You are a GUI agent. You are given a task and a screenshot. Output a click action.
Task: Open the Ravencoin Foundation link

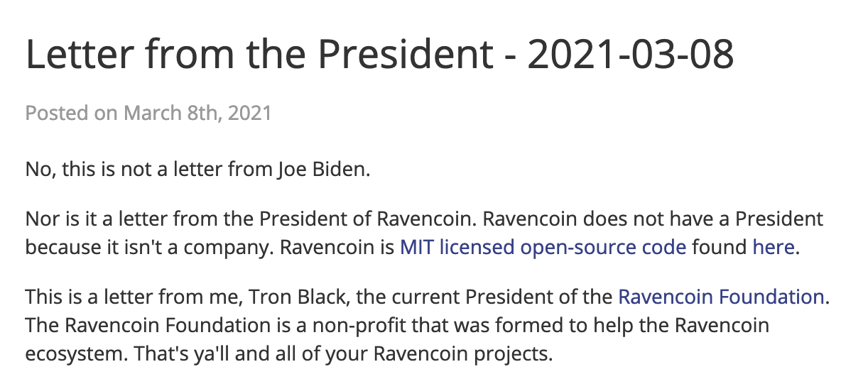[721, 296]
